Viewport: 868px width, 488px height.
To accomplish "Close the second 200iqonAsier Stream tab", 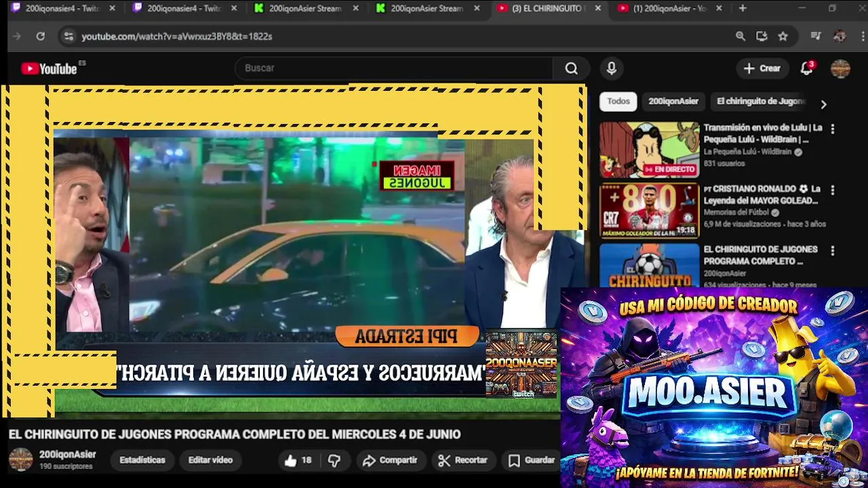I will point(476,9).
